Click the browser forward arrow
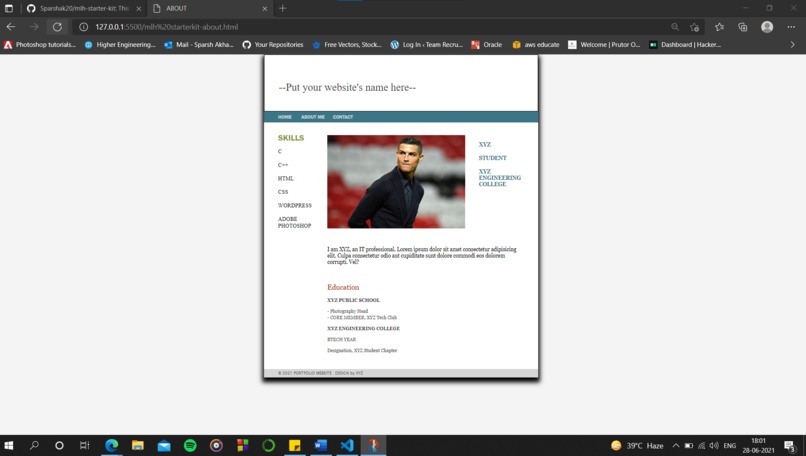The width and height of the screenshot is (806, 456). [34, 27]
